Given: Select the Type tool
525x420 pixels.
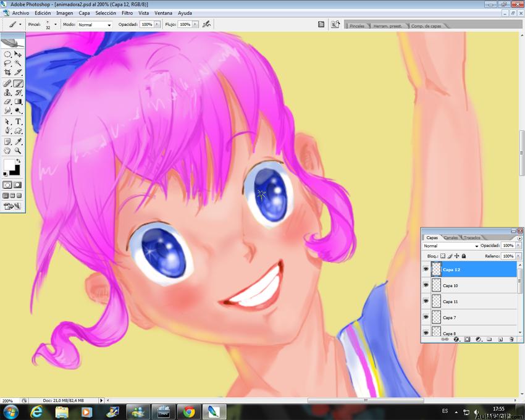Looking at the screenshot, I should (x=18, y=122).
